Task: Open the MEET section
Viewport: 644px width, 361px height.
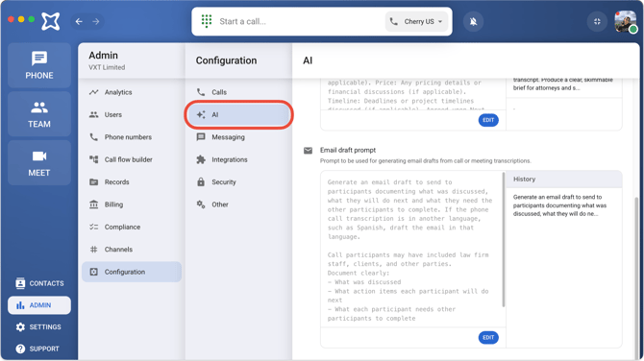Action: (x=39, y=163)
